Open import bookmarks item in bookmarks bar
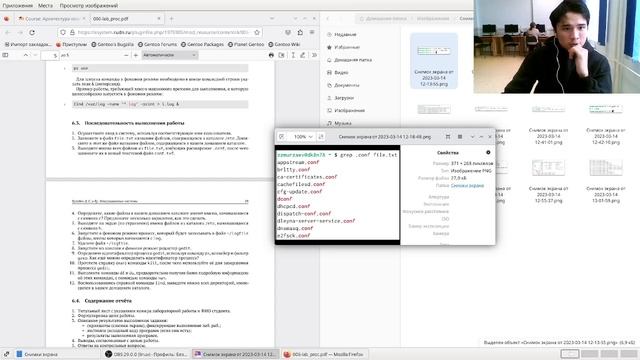 pyautogui.click(x=28, y=44)
